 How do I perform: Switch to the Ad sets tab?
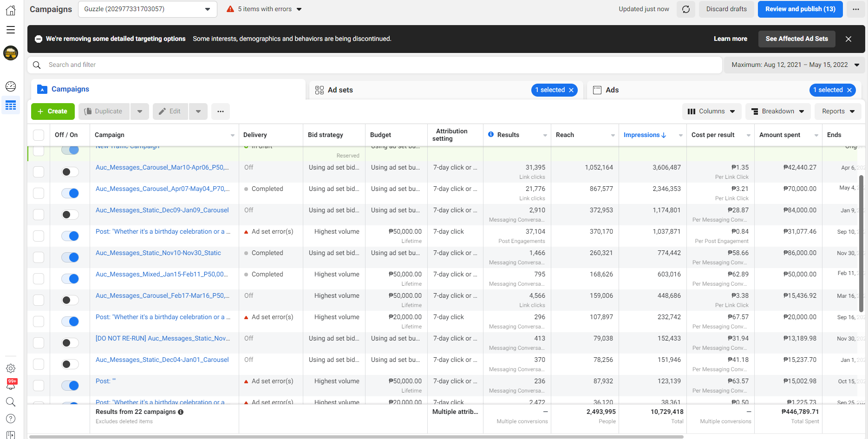(340, 90)
